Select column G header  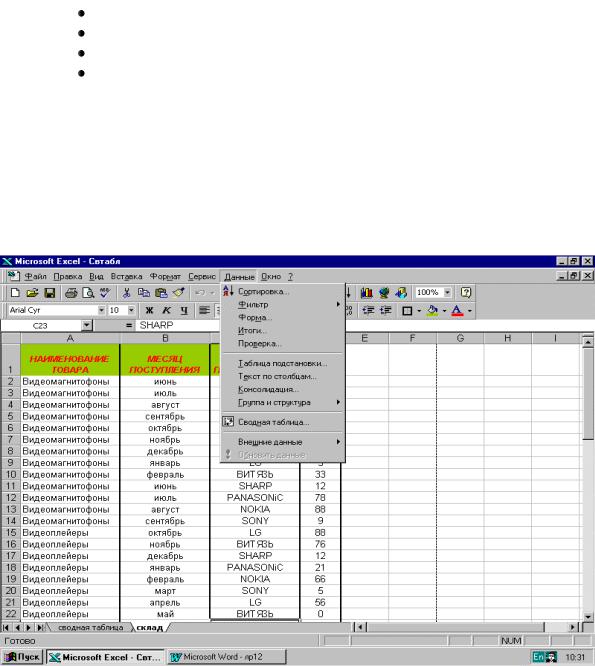460,338
